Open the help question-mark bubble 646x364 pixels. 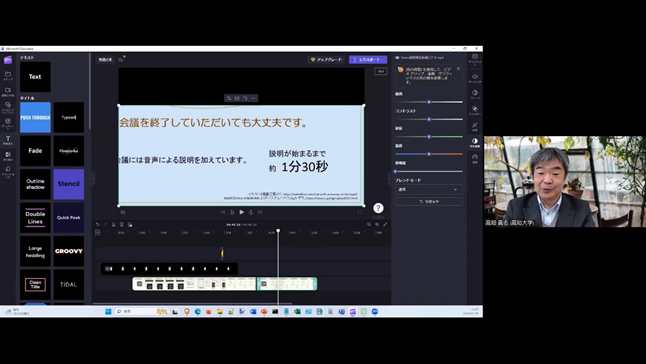click(x=378, y=208)
